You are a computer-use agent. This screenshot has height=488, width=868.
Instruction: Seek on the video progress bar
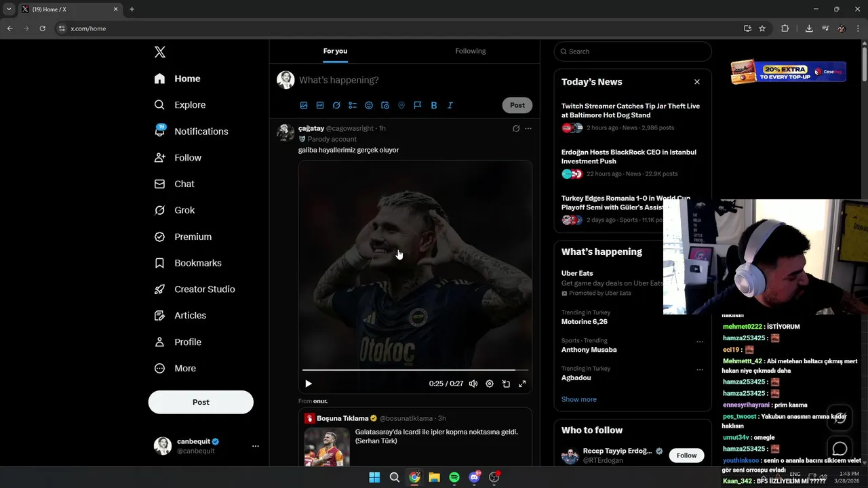click(x=415, y=370)
